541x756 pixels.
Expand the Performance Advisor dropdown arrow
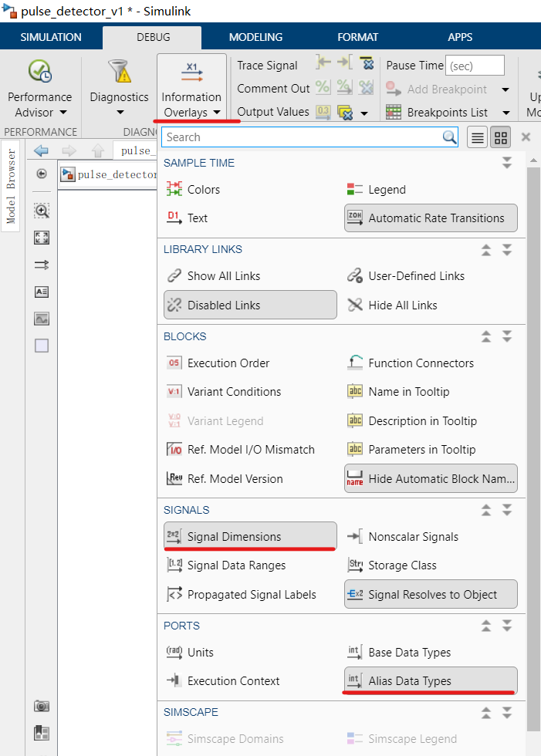tap(63, 113)
